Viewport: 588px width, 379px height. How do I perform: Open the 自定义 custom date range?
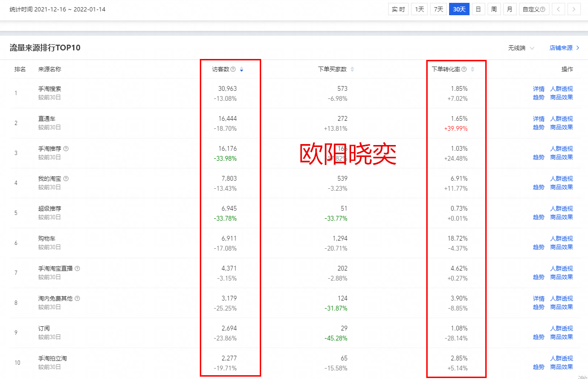point(534,9)
